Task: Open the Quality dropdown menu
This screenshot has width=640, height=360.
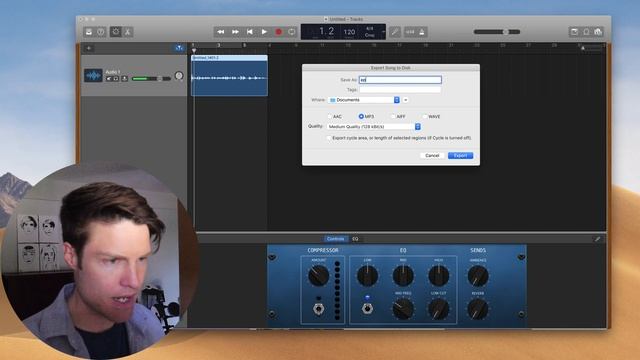Action: 373,127
